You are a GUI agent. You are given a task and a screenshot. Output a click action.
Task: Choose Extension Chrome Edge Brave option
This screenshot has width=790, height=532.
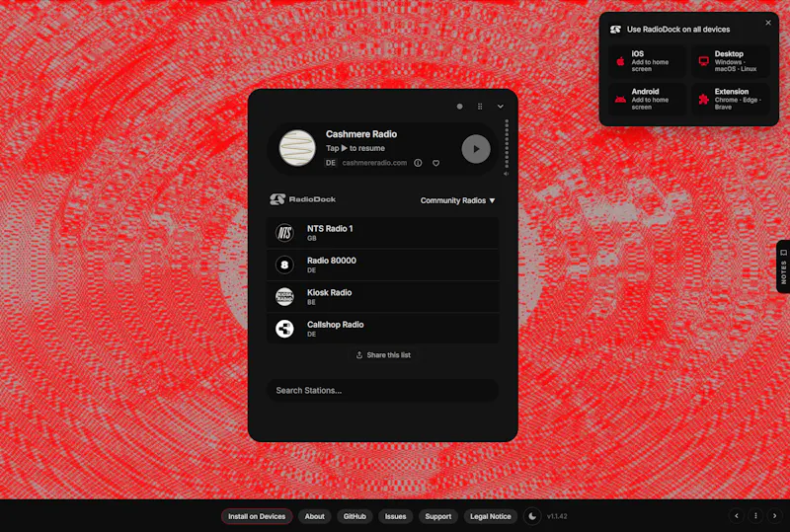pyautogui.click(x=731, y=100)
